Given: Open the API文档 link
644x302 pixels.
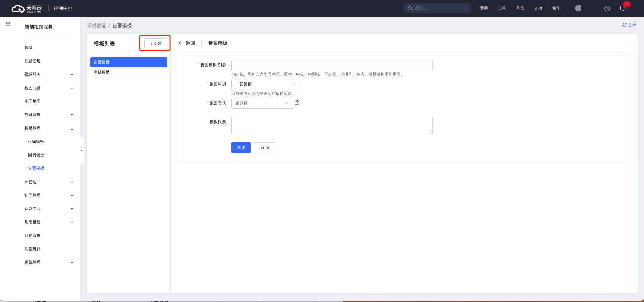Looking at the screenshot, I should point(629,25).
